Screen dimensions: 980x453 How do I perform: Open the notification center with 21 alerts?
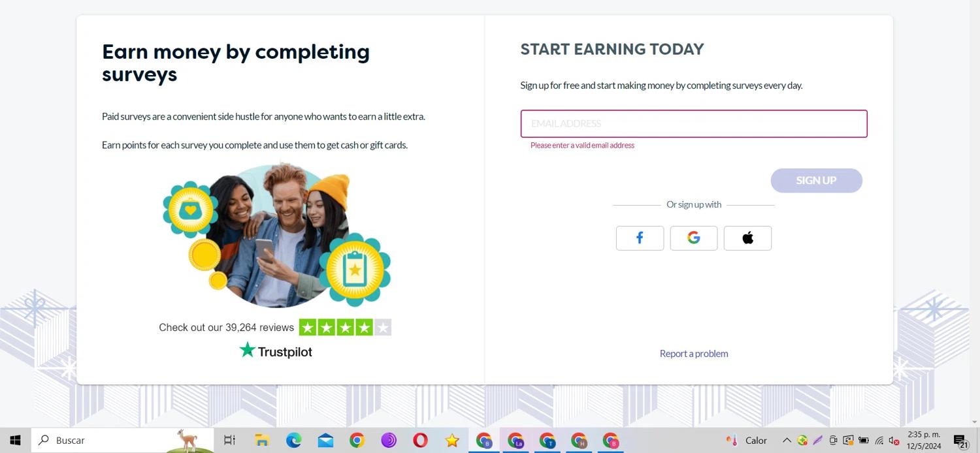tap(960, 441)
